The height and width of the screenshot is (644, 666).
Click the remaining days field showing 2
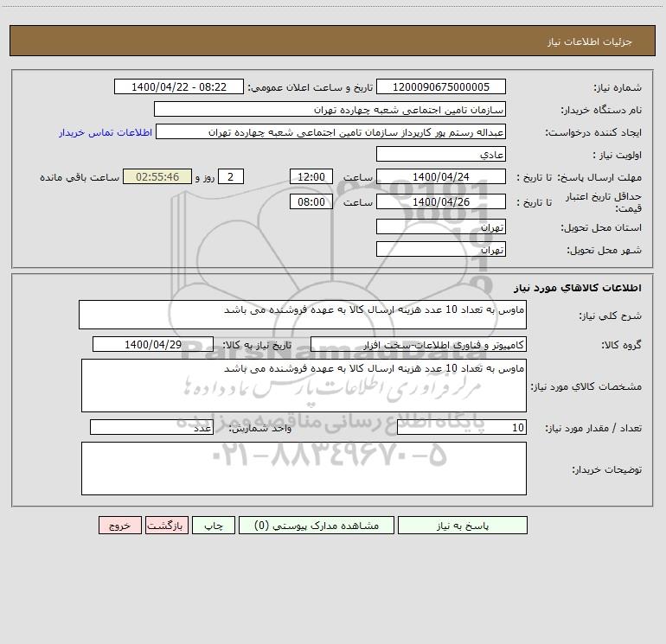pyautogui.click(x=231, y=176)
